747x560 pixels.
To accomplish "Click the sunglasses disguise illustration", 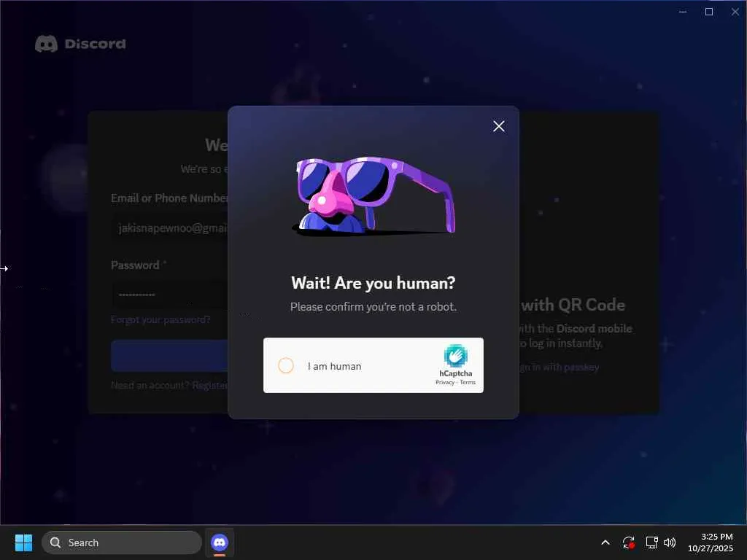I will pyautogui.click(x=374, y=195).
